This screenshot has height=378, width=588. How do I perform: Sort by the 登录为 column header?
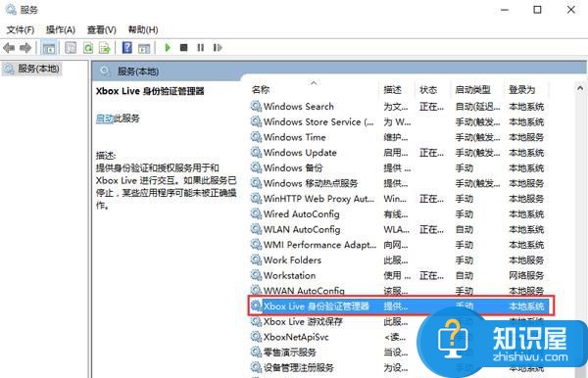pos(521,89)
